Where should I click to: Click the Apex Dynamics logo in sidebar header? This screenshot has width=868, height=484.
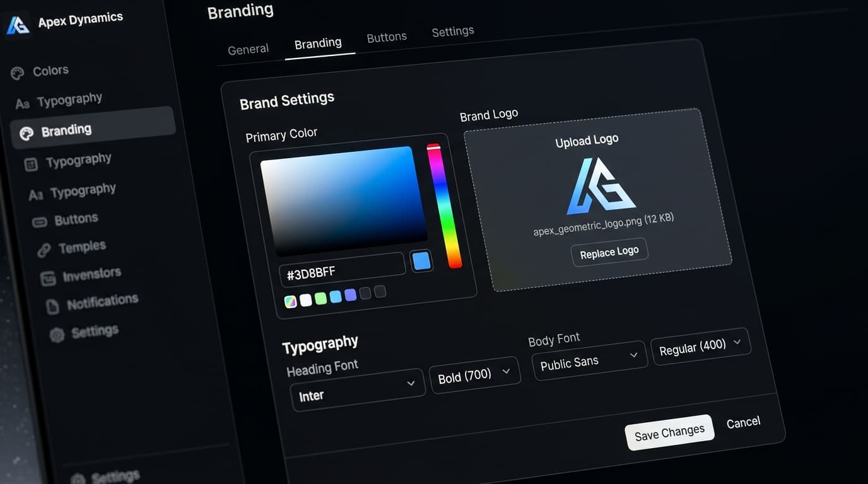click(18, 25)
